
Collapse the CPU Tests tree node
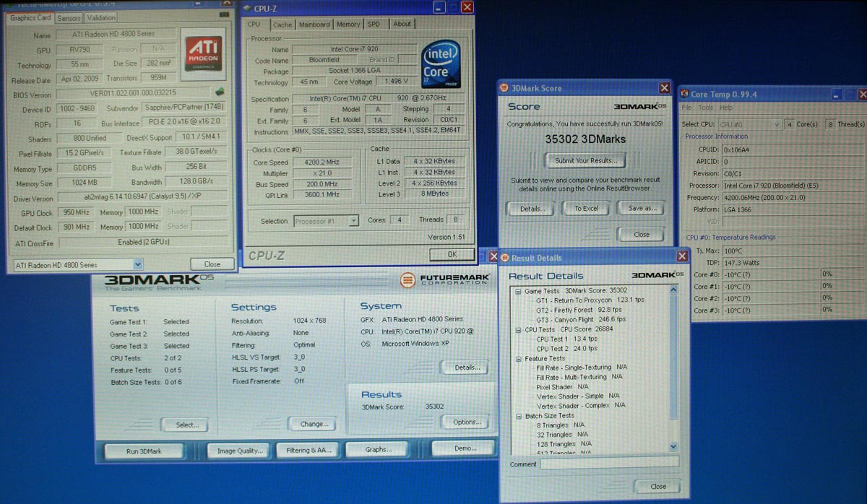(518, 330)
